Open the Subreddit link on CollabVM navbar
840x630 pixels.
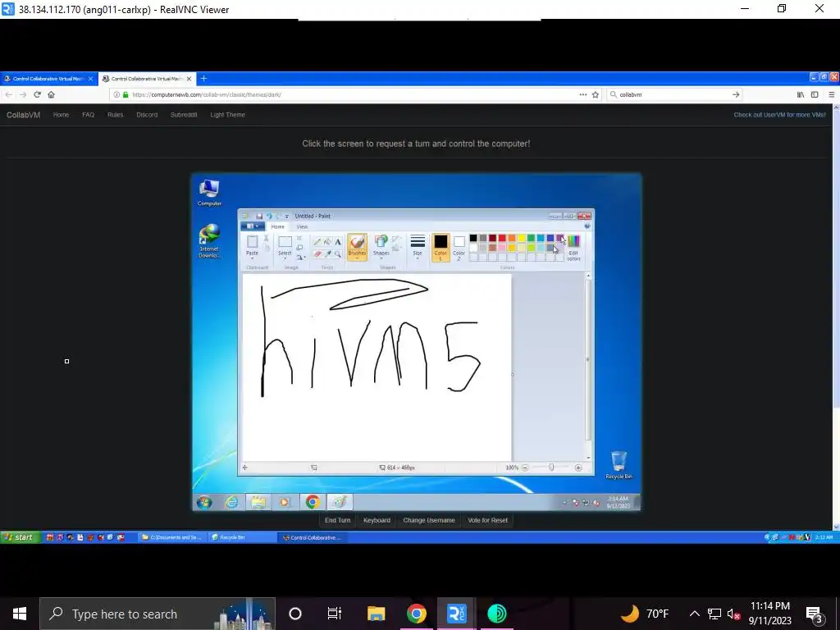184,115
